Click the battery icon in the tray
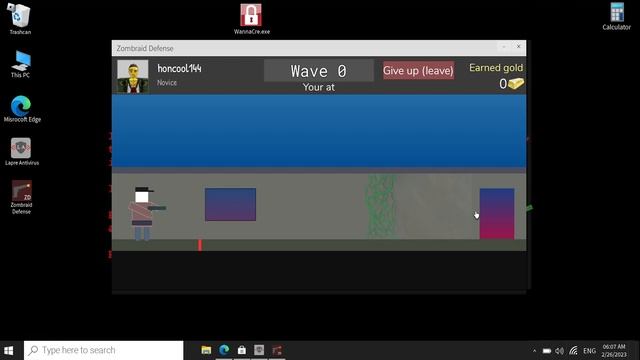The height and width of the screenshot is (360, 640). [547, 351]
